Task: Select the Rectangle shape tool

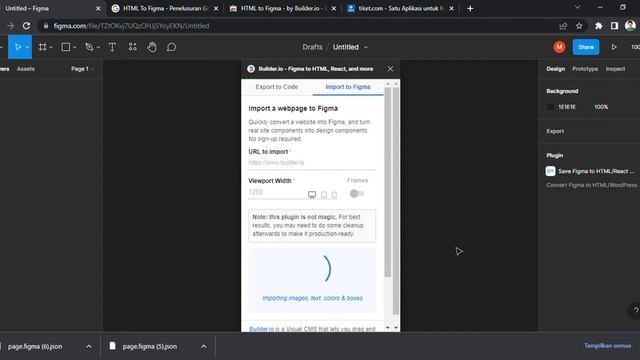Action: [x=65, y=47]
